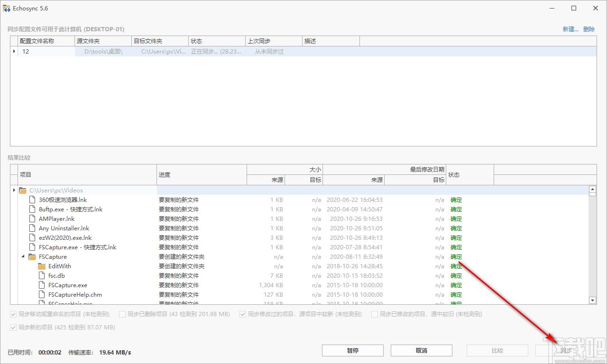Image resolution: width=607 pixels, height=364 pixels.
Task: Select profile row named 12
Action: tap(303, 51)
